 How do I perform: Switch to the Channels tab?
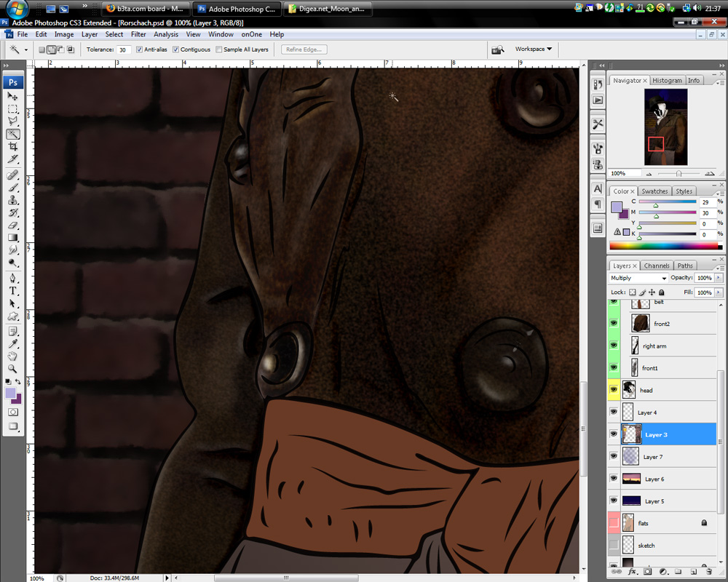(x=657, y=266)
